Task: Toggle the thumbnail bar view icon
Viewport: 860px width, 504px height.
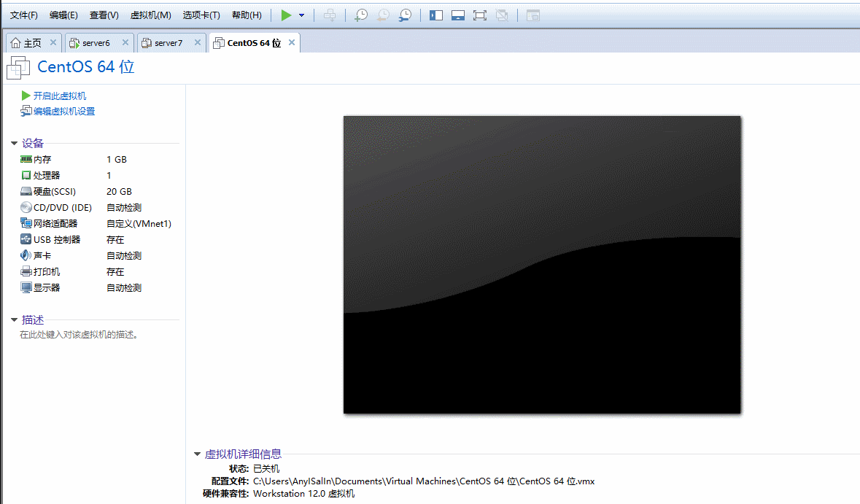Action: (458, 15)
